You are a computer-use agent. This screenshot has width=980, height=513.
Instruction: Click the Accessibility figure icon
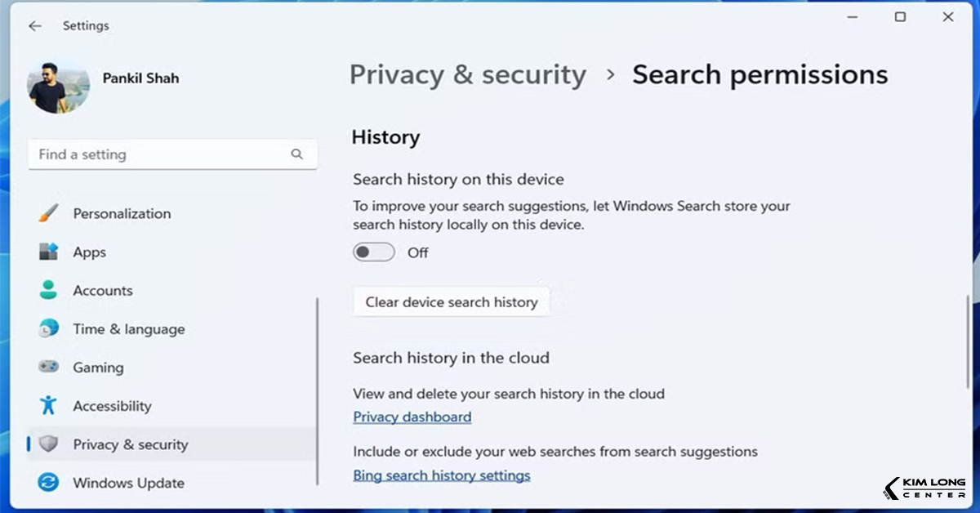49,406
